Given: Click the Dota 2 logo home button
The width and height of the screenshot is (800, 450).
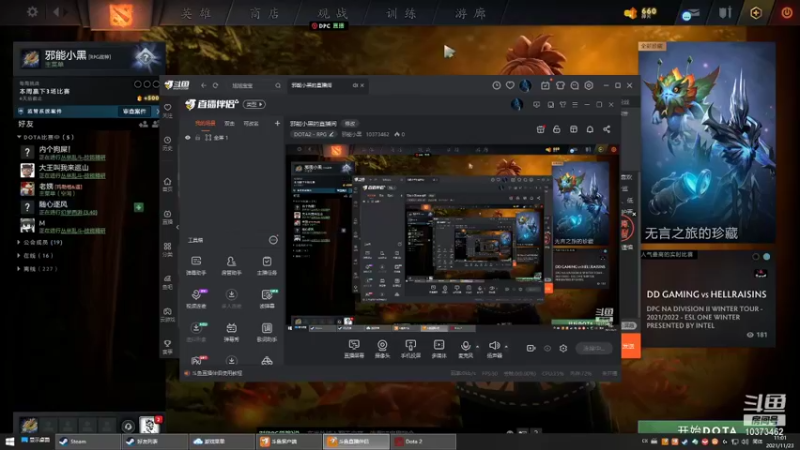Looking at the screenshot, I should click(120, 14).
